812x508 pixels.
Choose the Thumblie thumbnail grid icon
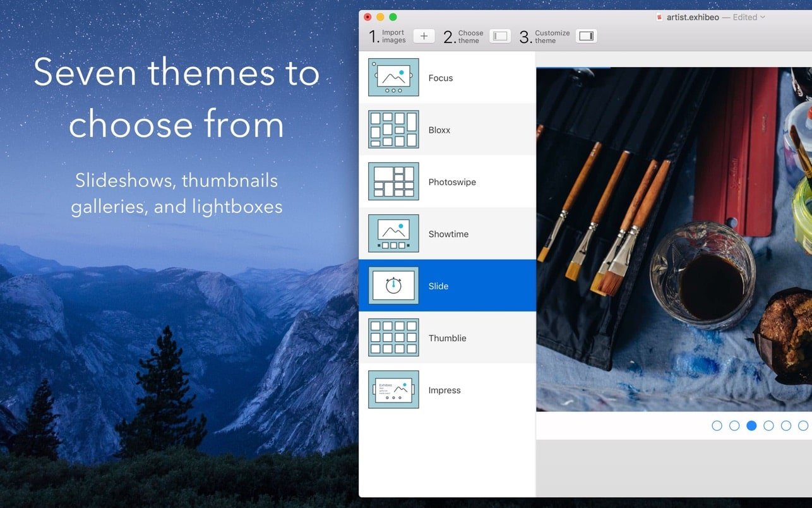(393, 338)
